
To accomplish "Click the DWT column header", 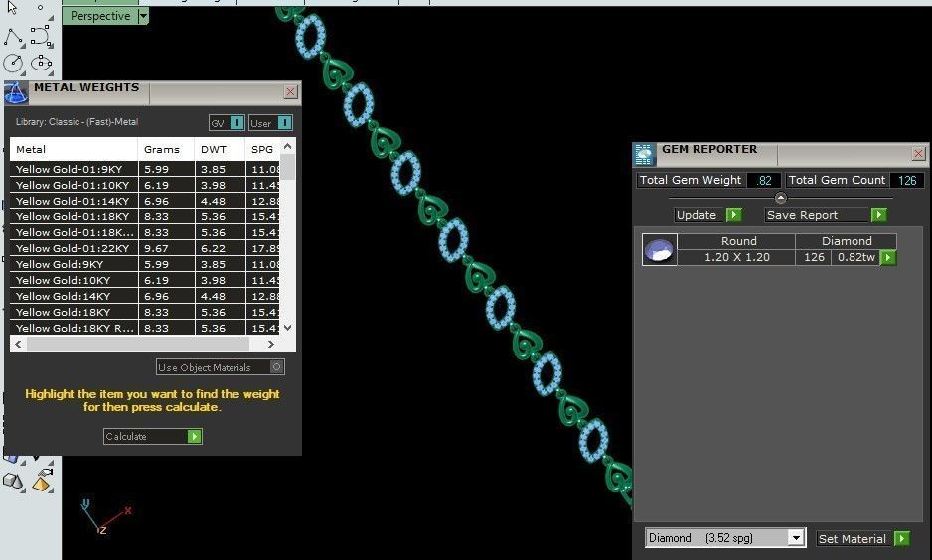I will (x=220, y=149).
